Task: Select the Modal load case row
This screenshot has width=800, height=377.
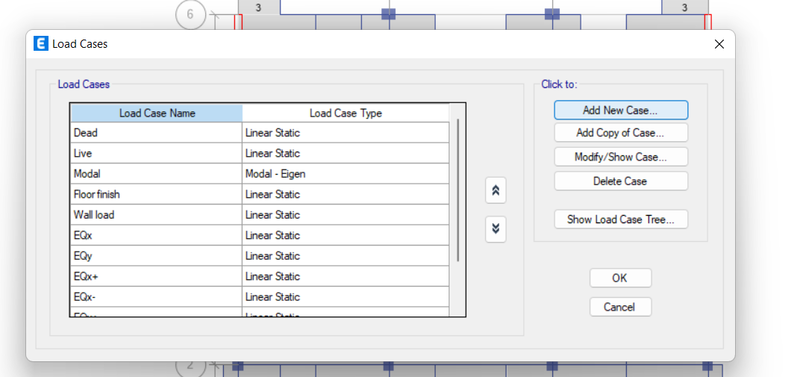Action: (x=260, y=174)
